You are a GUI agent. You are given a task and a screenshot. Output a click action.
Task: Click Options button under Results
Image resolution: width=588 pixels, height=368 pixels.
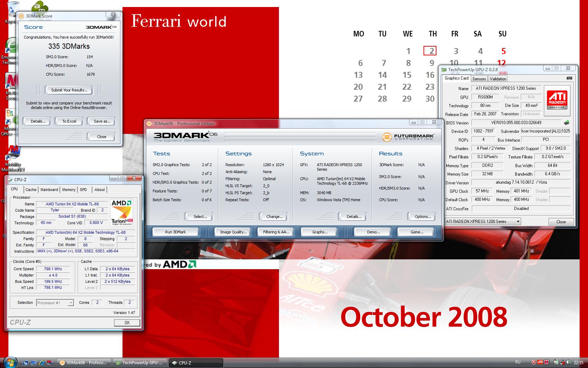(422, 217)
